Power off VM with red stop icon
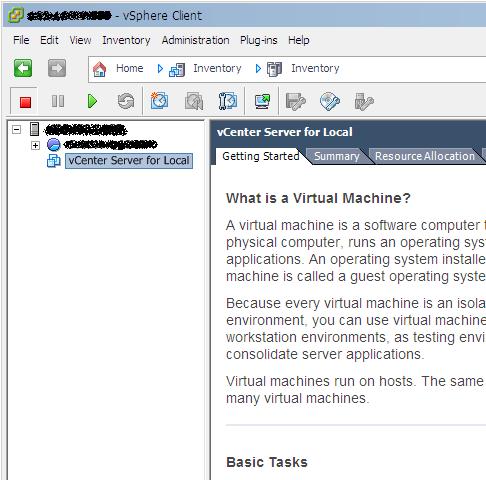 tap(25, 102)
